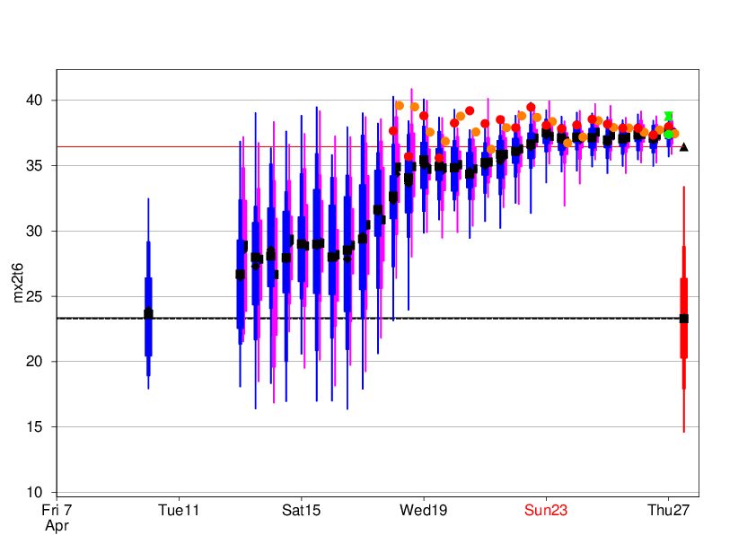The image size is (756, 535).
Task: Click the y-axis value 25
Action: [34, 296]
